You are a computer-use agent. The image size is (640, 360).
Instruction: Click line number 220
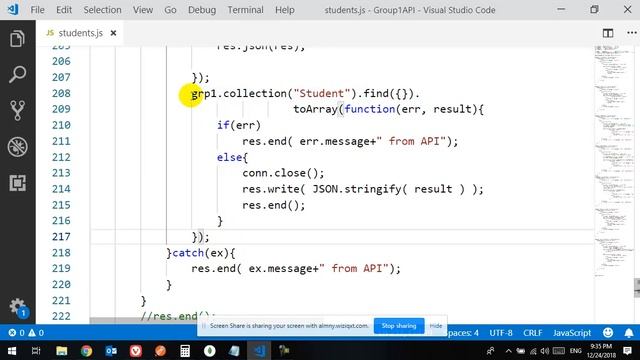point(61,284)
